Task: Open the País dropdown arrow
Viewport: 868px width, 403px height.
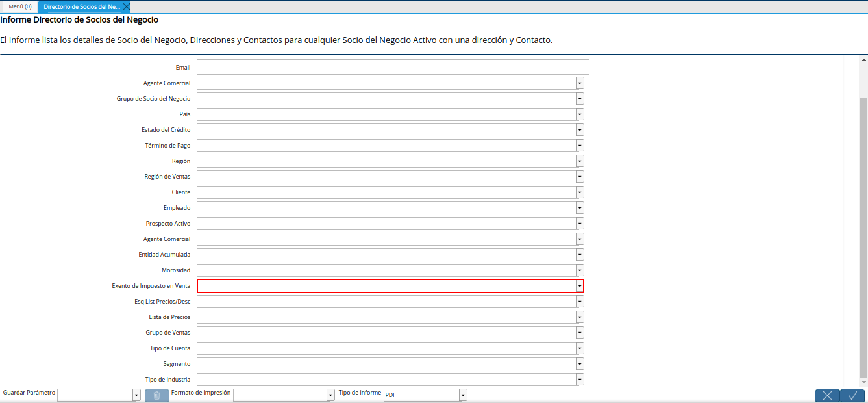Action: click(x=580, y=114)
